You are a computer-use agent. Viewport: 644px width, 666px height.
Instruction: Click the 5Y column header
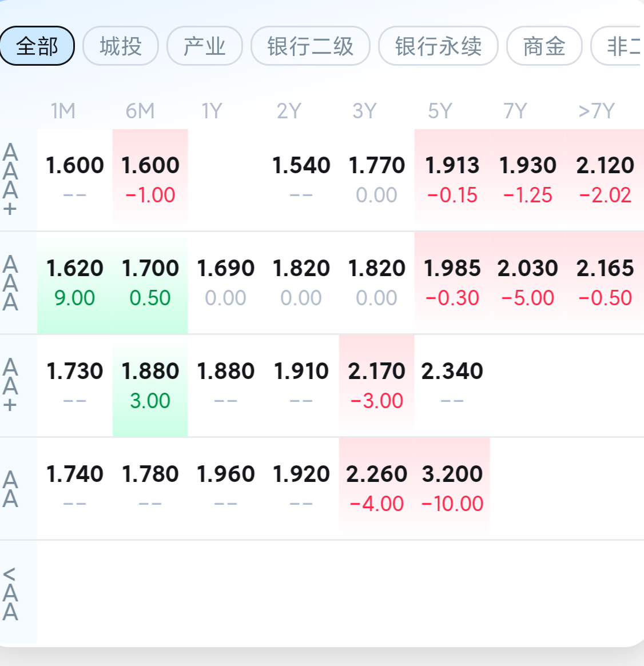[440, 111]
